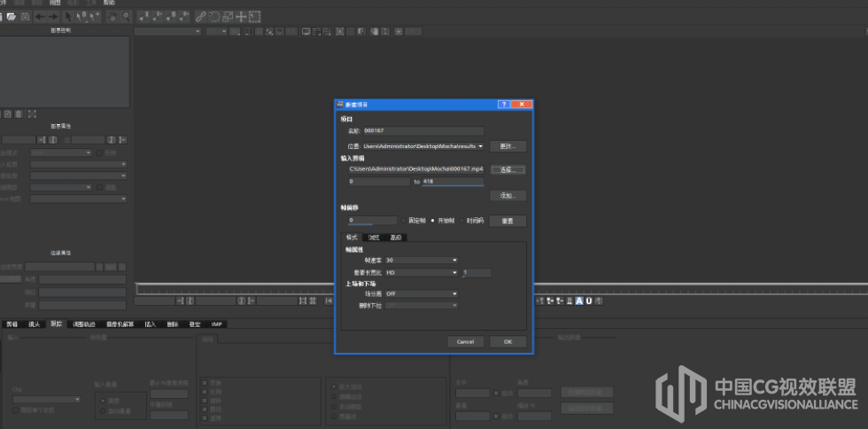Click the right arrow redo icon

[x=53, y=17]
